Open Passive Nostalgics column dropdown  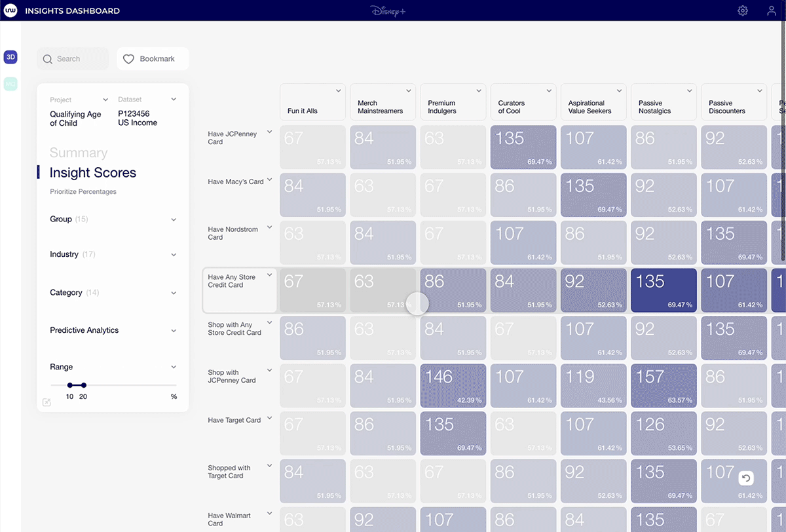point(690,91)
